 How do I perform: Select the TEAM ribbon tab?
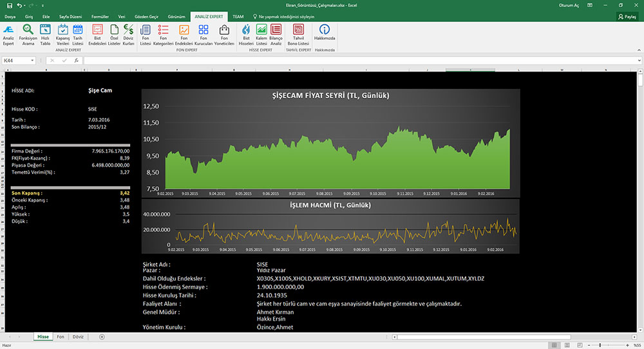[x=238, y=17]
